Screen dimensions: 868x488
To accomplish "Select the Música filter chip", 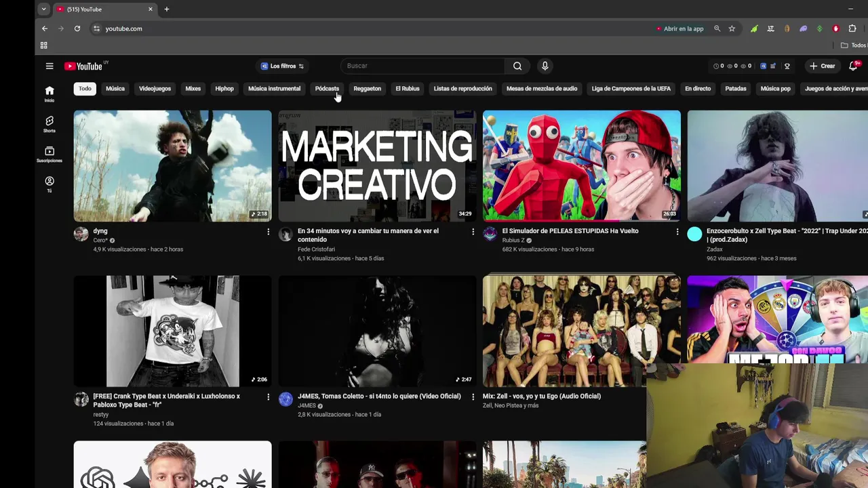I will (115, 89).
